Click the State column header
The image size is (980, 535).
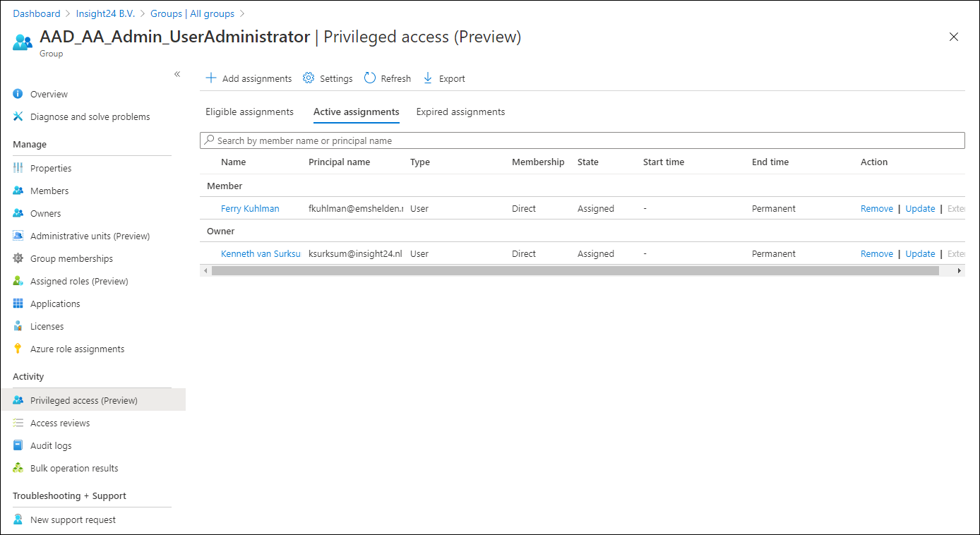587,162
